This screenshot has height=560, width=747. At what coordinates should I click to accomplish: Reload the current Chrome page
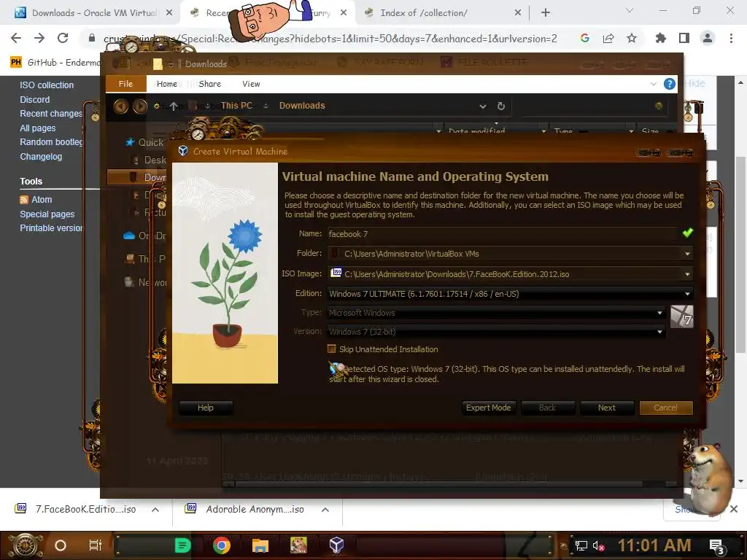[x=63, y=38]
